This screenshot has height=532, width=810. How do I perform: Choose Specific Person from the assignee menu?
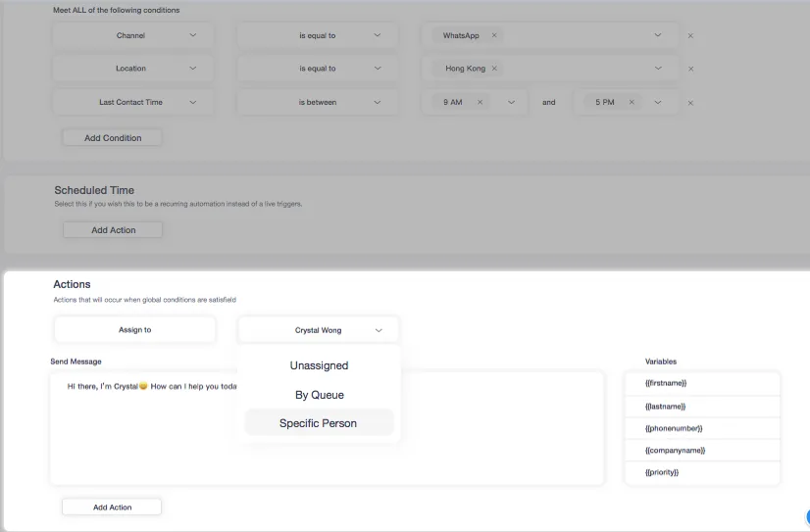pyautogui.click(x=320, y=423)
